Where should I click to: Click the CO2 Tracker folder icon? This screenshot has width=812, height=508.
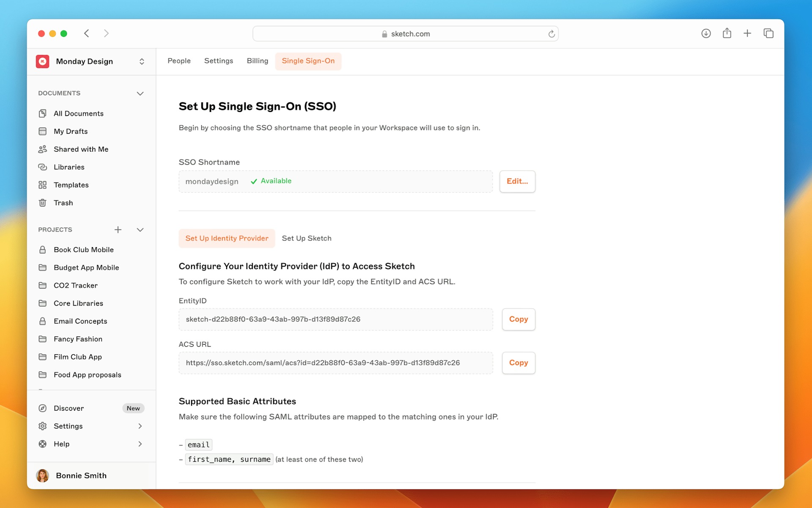tap(42, 285)
